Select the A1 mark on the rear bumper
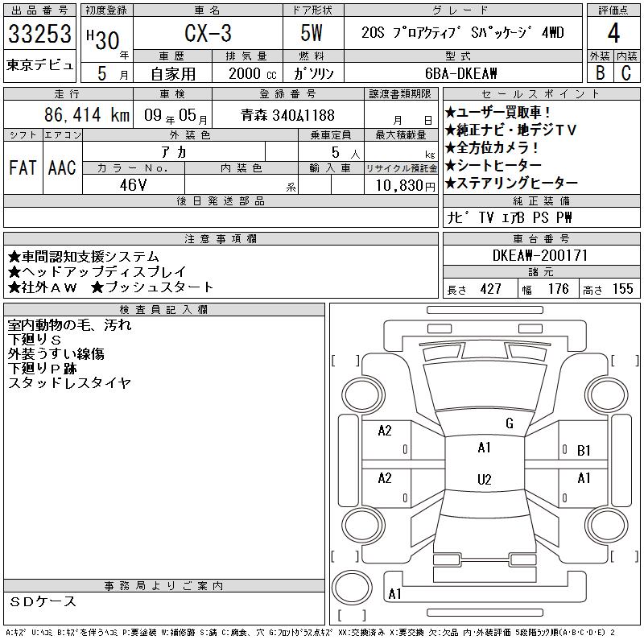This screenshot has width=644, height=644. point(394,594)
